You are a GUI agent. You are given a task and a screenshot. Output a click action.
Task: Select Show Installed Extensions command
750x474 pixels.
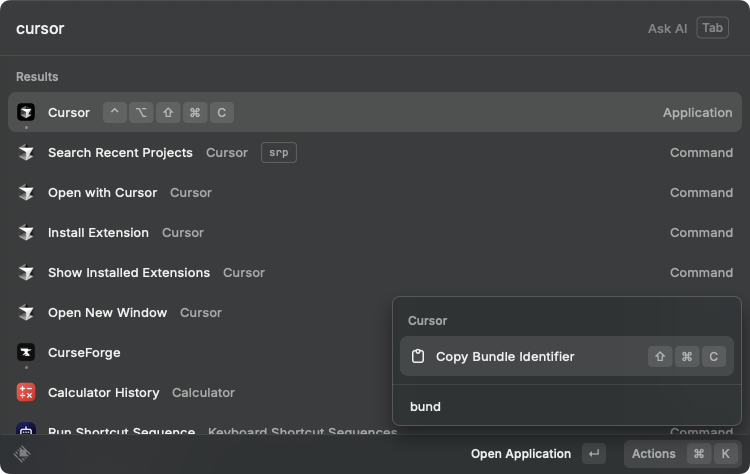point(375,273)
